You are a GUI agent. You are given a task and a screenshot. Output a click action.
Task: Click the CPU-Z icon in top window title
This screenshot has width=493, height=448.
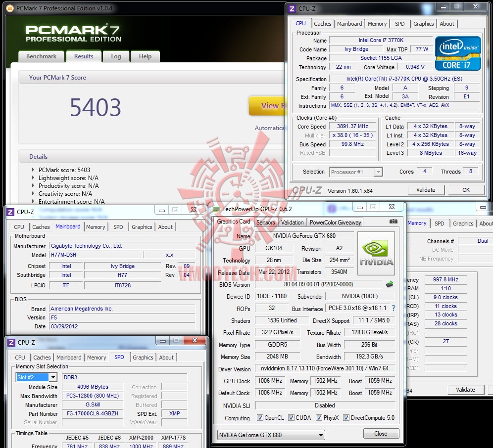point(292,9)
